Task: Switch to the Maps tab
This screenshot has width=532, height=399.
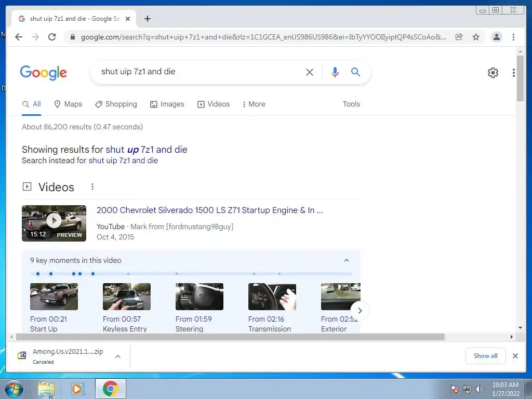Action: coord(68,104)
